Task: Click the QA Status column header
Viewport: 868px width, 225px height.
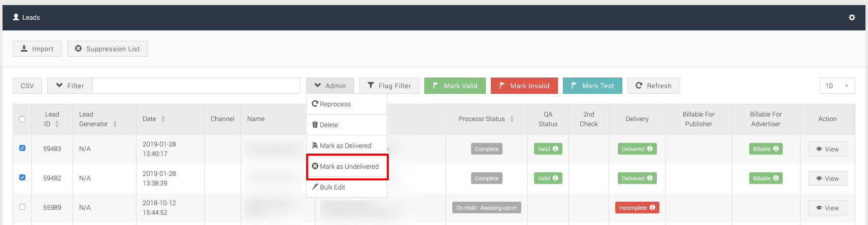Action: point(548,119)
